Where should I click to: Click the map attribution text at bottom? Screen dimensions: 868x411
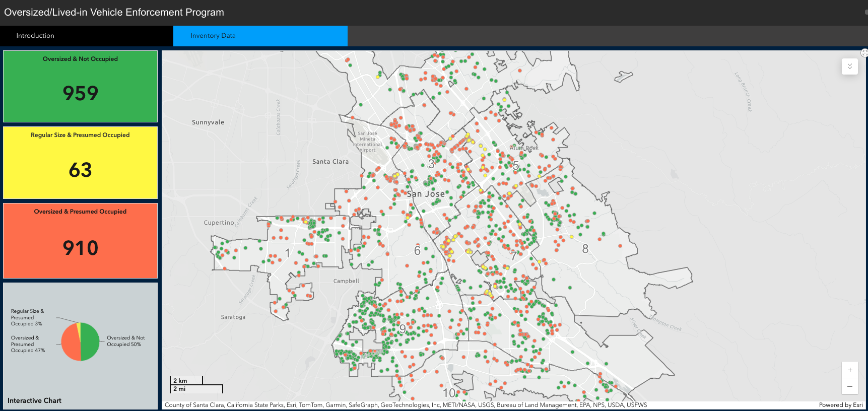(x=406, y=405)
